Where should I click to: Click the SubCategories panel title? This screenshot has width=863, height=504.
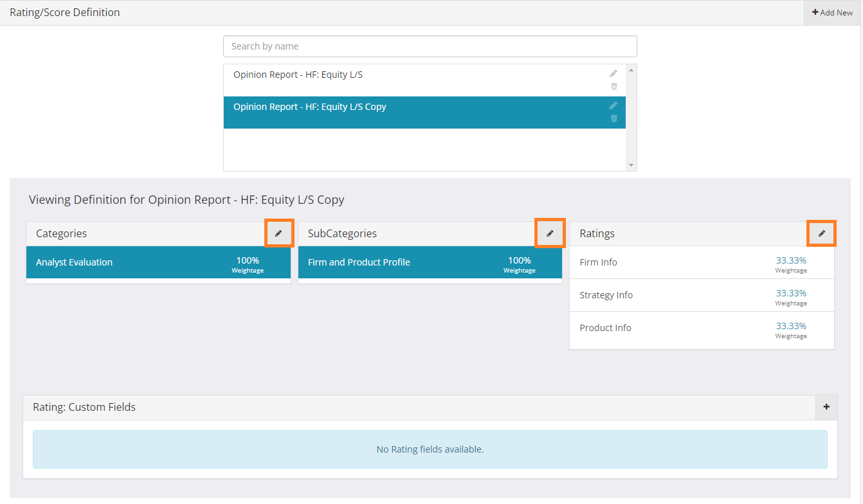(343, 233)
